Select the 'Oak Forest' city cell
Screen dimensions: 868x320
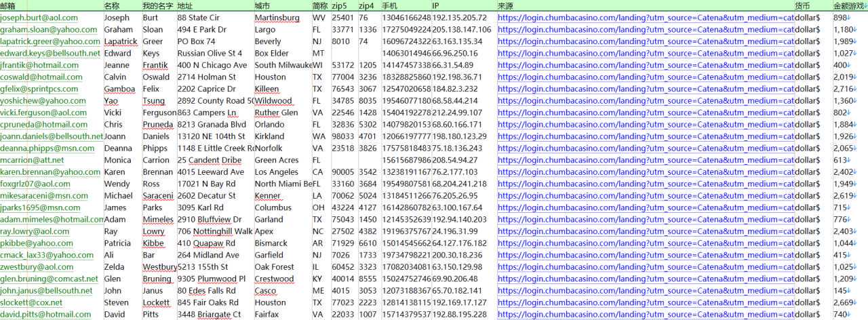[x=274, y=267]
